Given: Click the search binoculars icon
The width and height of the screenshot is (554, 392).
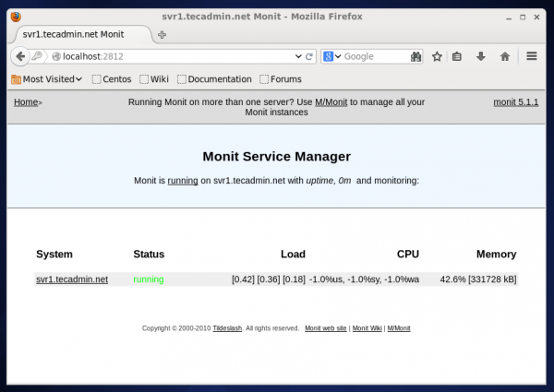Looking at the screenshot, I should pos(415,56).
